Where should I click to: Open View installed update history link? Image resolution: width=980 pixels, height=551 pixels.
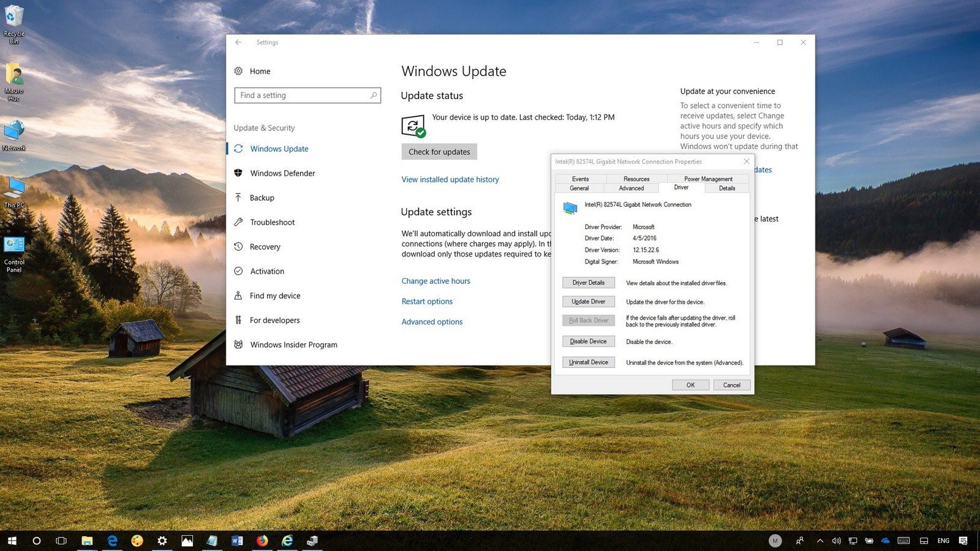click(450, 179)
